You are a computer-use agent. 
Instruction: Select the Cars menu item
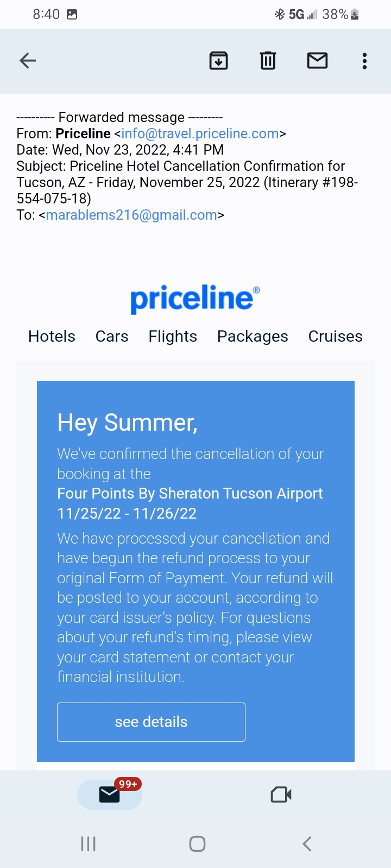pyautogui.click(x=112, y=336)
